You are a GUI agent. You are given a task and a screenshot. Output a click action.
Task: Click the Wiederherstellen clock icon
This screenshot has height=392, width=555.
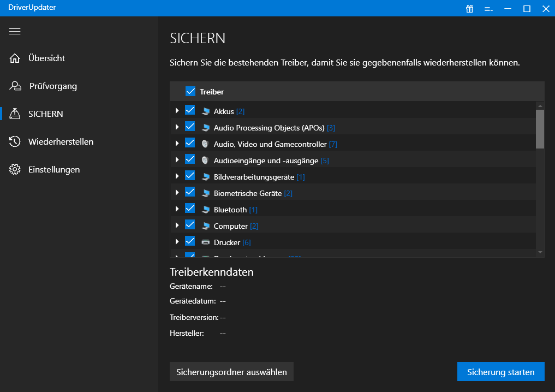[15, 142]
